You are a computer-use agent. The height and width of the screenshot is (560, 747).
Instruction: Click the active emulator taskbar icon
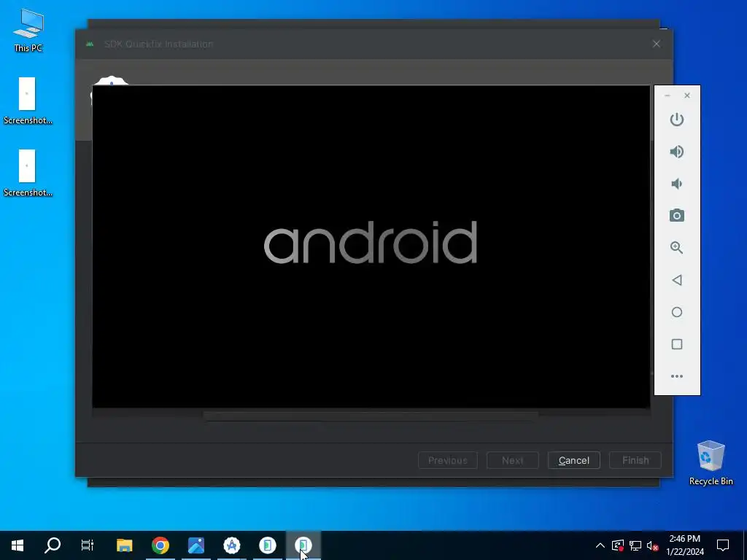[x=303, y=545]
